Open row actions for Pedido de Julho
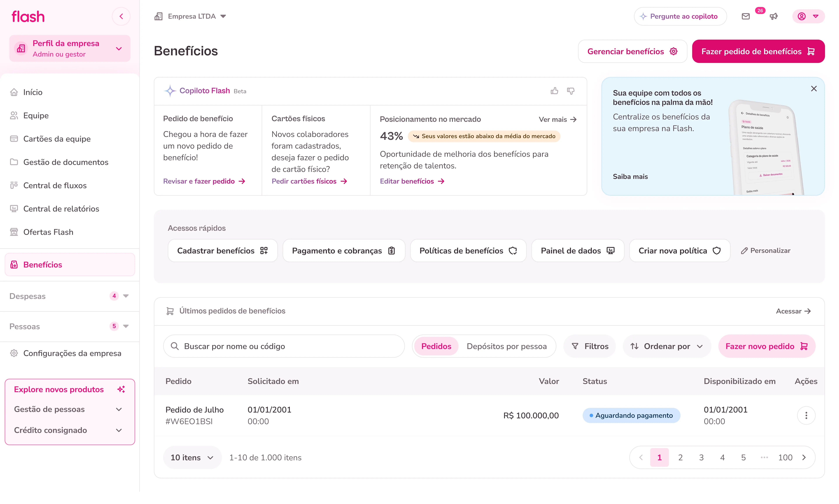The image size is (839, 504). coord(806,415)
